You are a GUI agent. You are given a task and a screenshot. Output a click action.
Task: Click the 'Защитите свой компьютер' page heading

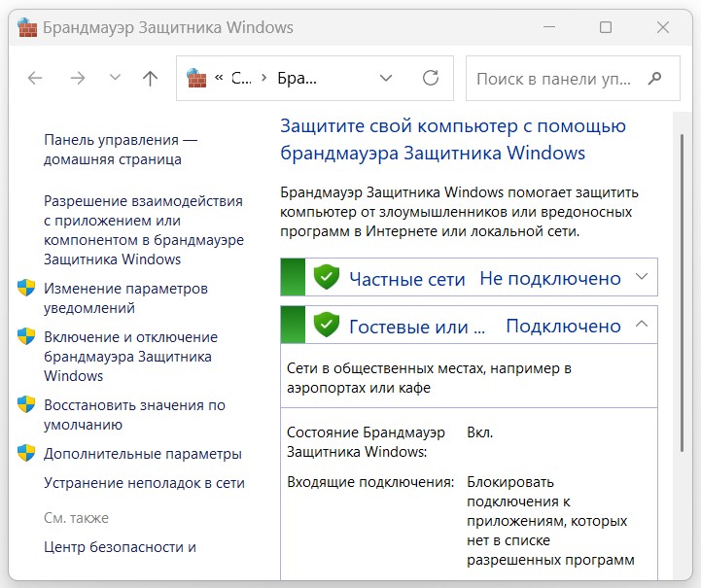pyautogui.click(x=453, y=139)
